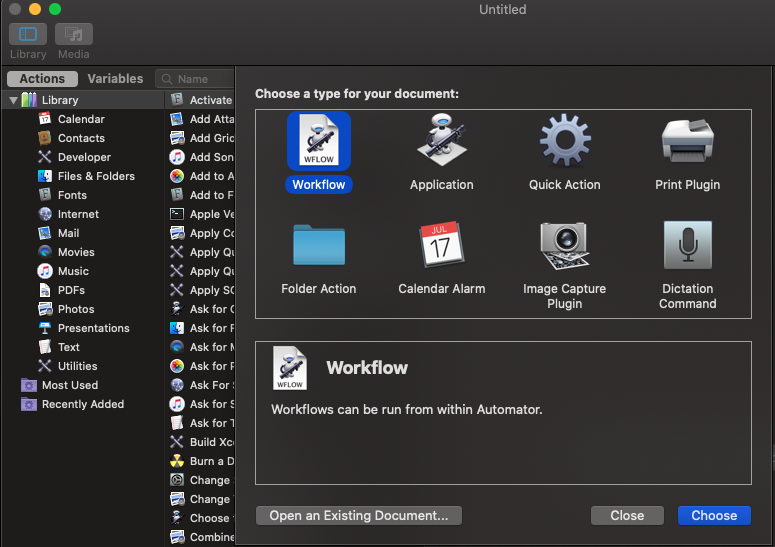Click the Application label
The height and width of the screenshot is (547, 775).
pos(442,185)
